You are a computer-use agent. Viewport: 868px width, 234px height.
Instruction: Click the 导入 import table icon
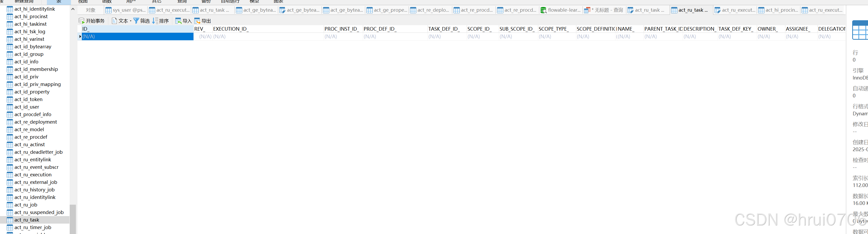[178, 21]
